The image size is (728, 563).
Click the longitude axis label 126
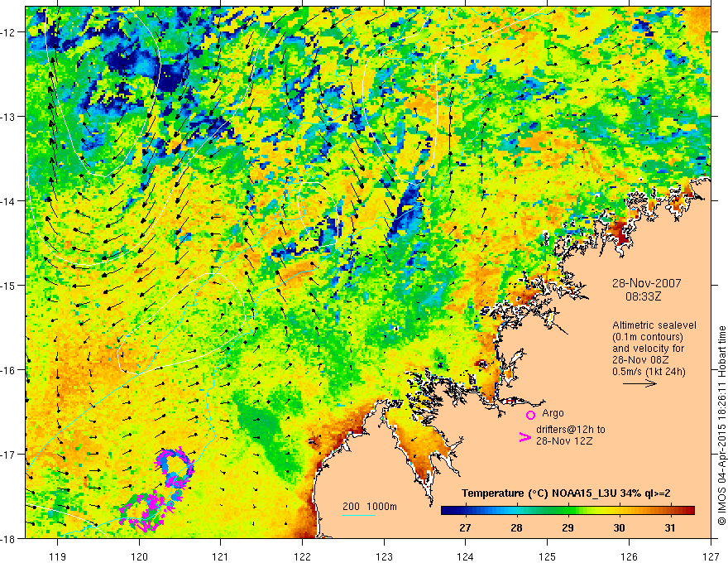click(629, 556)
